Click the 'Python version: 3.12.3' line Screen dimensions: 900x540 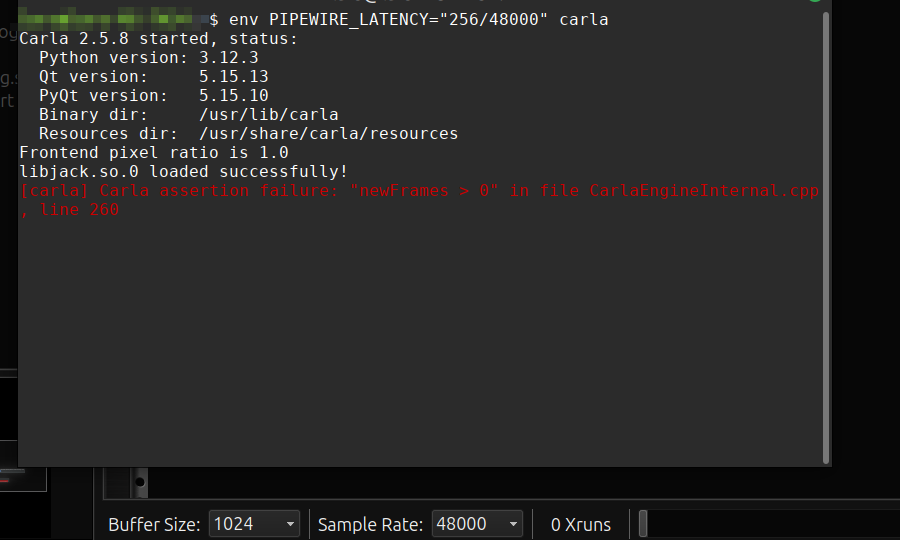click(x=149, y=57)
